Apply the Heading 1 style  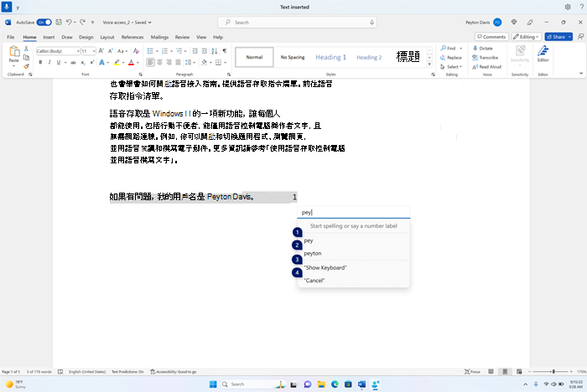coord(330,57)
